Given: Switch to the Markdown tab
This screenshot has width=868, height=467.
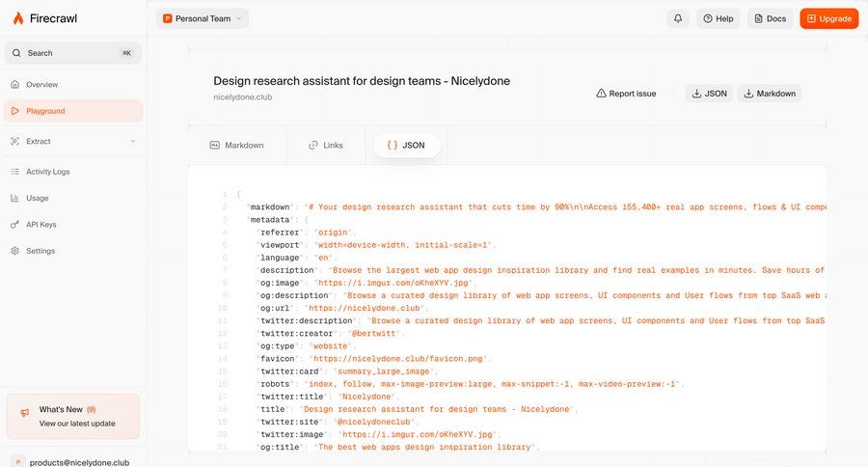Looking at the screenshot, I should click(236, 146).
